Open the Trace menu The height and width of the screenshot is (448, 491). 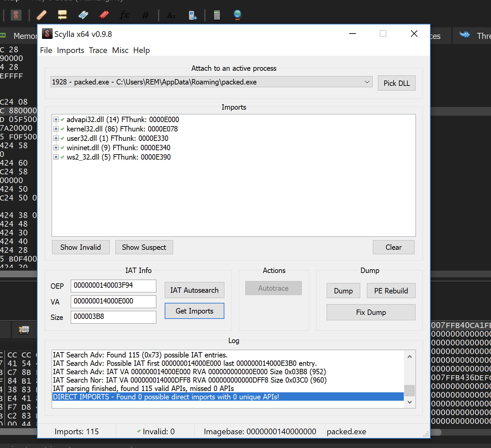coord(98,50)
